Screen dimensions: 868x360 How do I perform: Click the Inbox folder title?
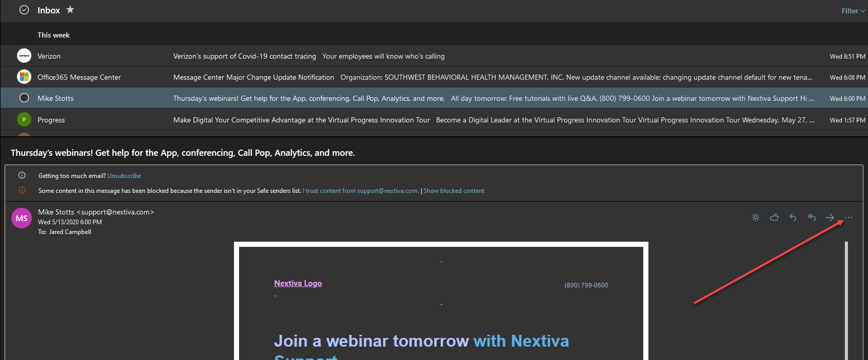[49, 10]
